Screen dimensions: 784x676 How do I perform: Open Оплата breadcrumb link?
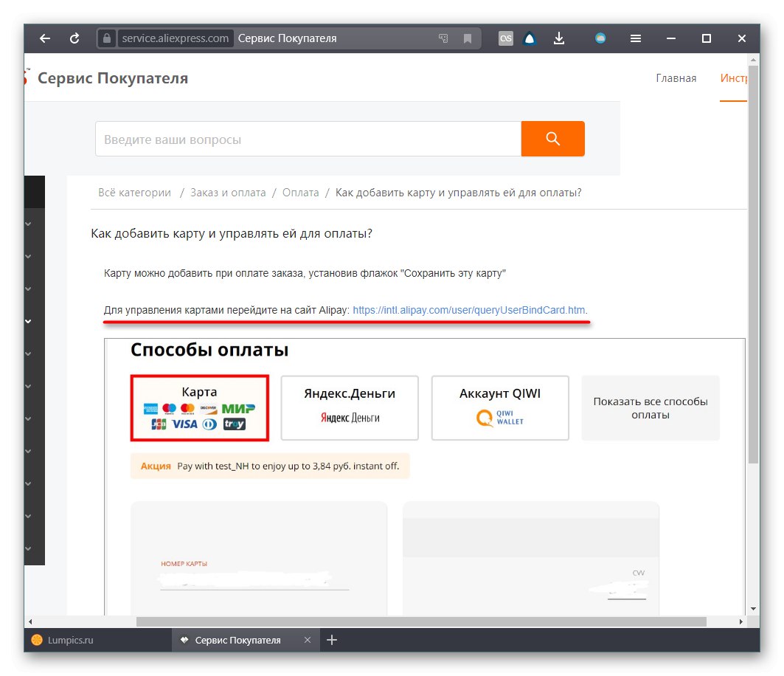pyautogui.click(x=300, y=193)
